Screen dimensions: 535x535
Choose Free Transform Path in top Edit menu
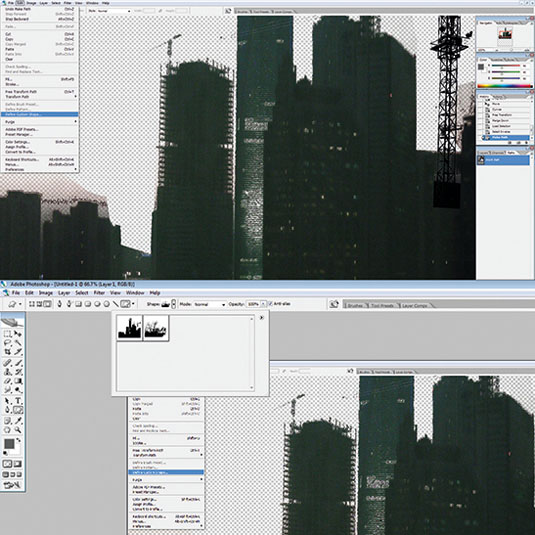click(40, 92)
